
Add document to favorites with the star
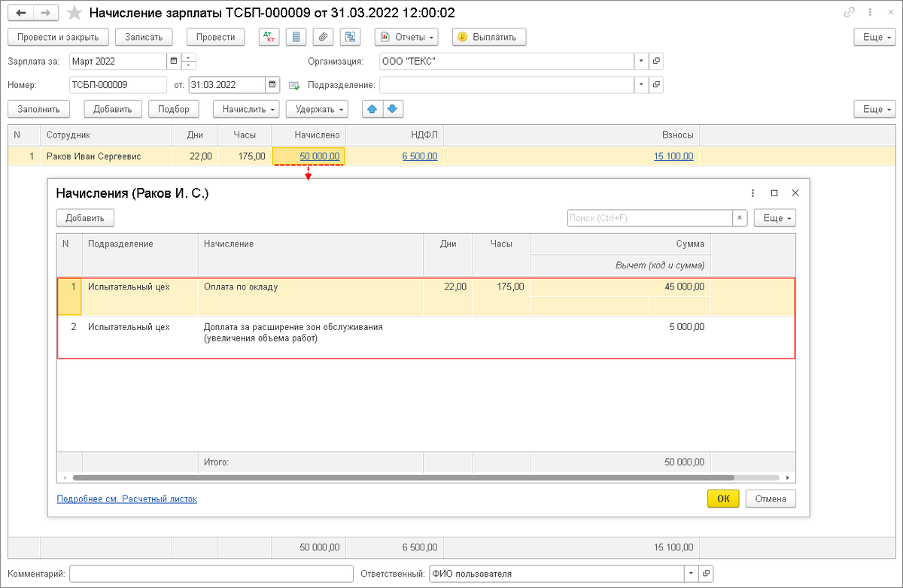(74, 13)
